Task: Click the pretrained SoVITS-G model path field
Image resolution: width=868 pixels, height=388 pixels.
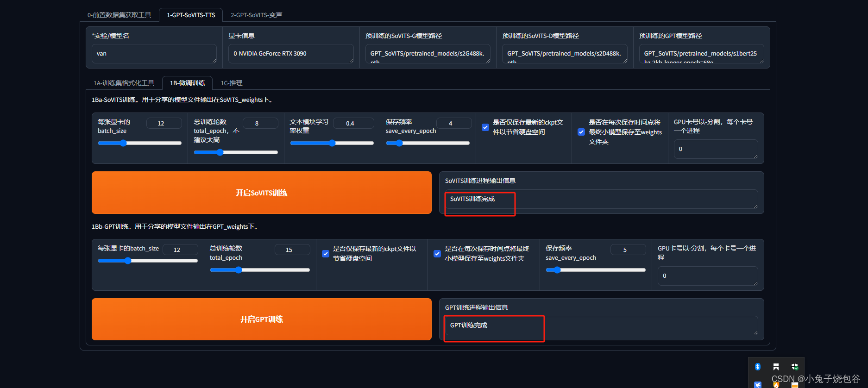Action: (428, 54)
